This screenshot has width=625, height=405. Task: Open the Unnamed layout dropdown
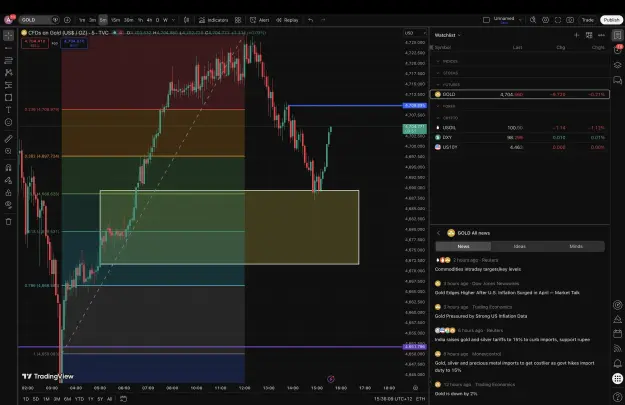[x=507, y=20]
